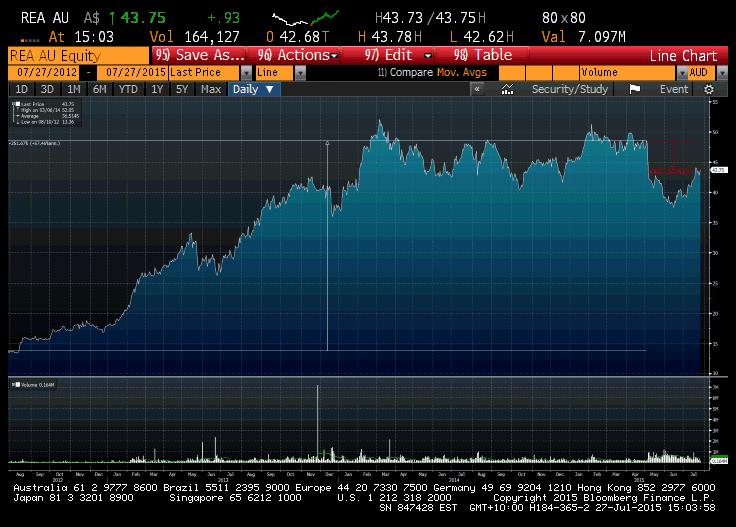Image resolution: width=736 pixels, height=527 pixels.
Task: Click the +.93 change value
Action: point(223,18)
